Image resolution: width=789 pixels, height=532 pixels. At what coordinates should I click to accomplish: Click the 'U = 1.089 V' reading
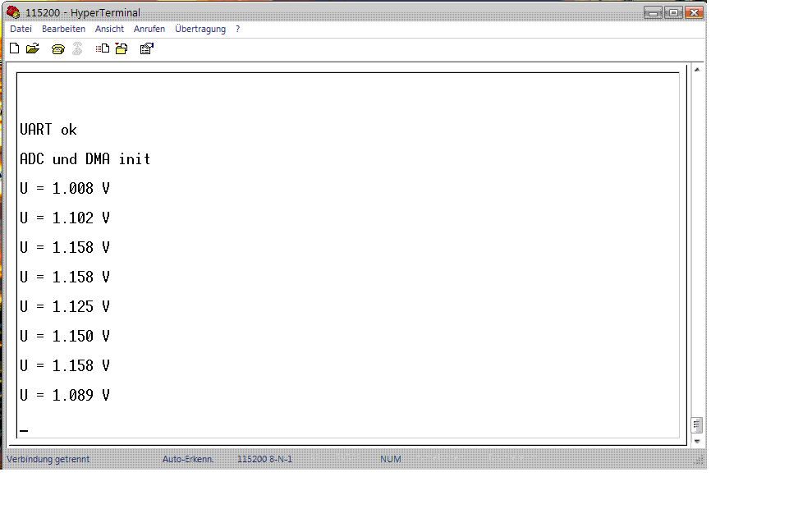click(x=64, y=395)
